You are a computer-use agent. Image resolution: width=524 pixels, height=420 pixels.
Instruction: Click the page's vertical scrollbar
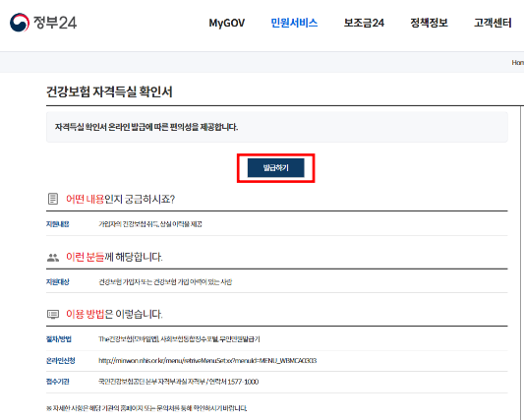(521, 263)
